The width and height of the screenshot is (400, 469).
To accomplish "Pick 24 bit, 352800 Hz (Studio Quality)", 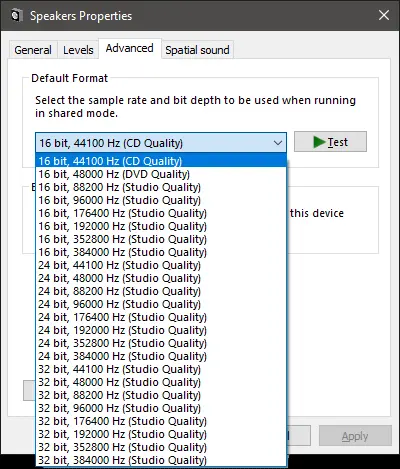I will coord(161,343).
